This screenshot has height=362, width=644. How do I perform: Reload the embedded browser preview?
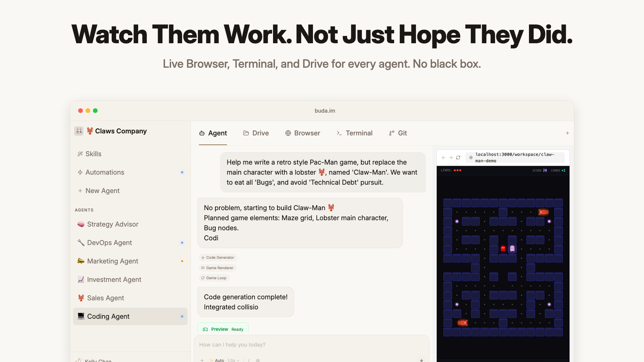coord(458,158)
